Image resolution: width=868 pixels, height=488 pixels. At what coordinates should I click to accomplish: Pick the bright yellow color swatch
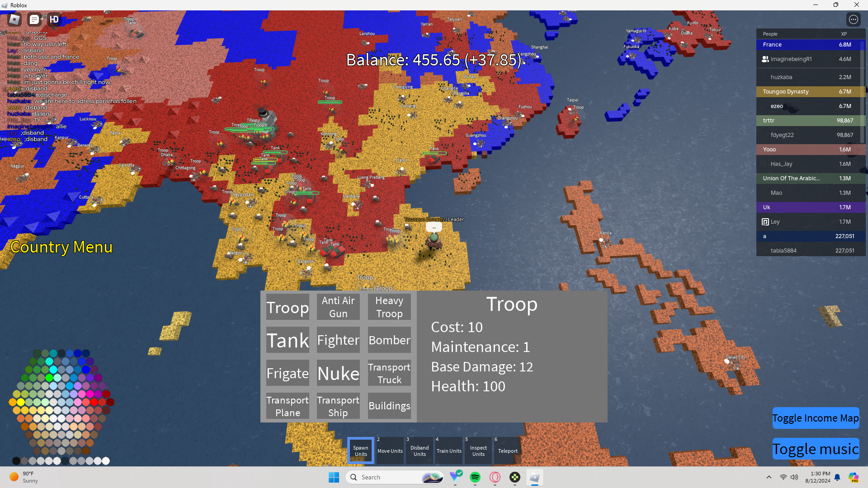click(21, 402)
